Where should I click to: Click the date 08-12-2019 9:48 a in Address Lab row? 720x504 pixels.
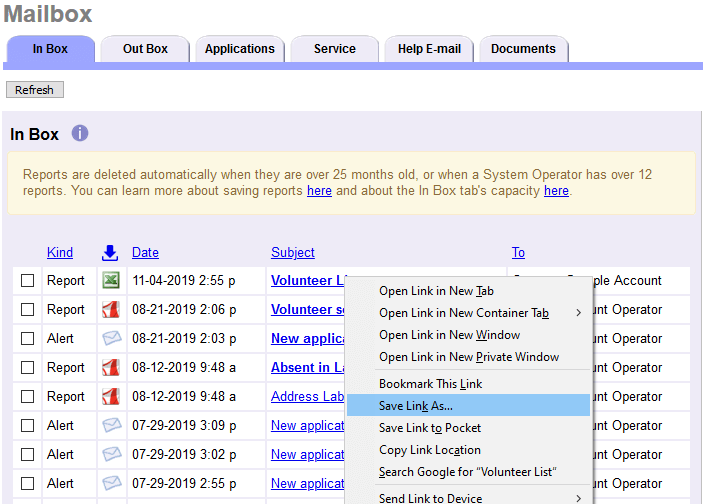(184, 396)
